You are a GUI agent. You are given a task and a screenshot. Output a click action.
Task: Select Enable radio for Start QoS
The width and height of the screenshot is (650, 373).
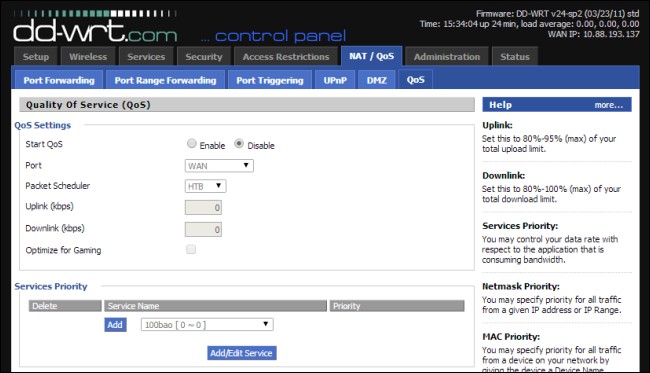(x=192, y=144)
